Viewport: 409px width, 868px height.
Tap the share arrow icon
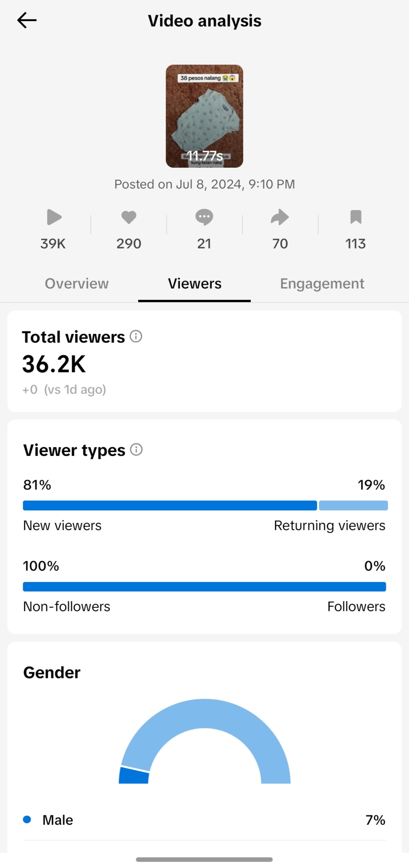tap(280, 217)
